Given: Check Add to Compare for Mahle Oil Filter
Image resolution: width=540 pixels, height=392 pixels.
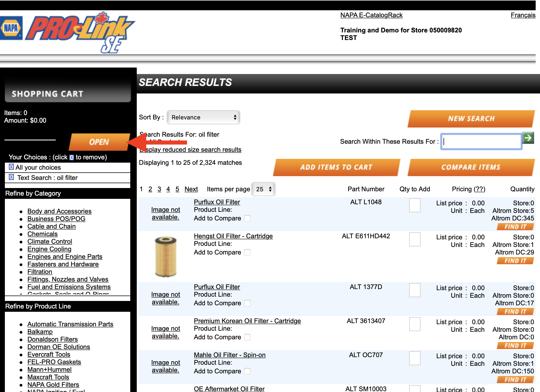Looking at the screenshot, I should [247, 371].
